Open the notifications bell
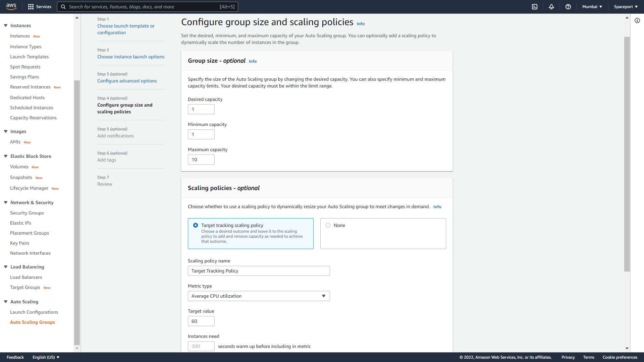This screenshot has height=362, width=644. click(551, 7)
